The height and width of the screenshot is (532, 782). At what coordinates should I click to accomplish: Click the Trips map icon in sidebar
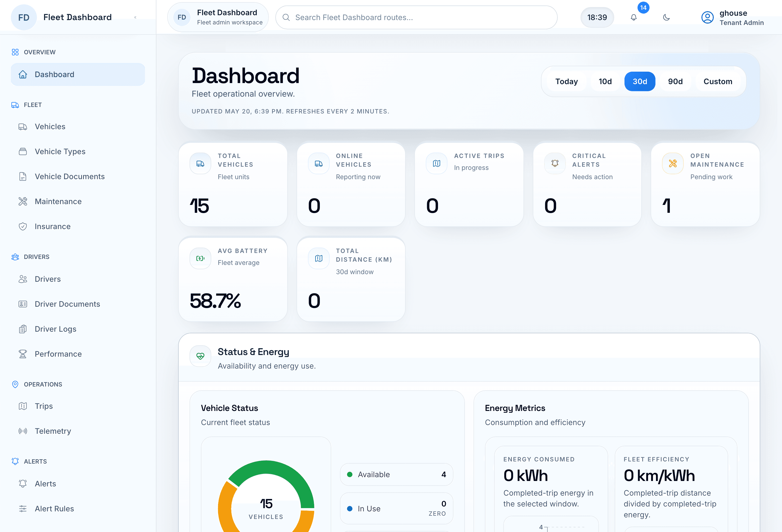point(23,406)
